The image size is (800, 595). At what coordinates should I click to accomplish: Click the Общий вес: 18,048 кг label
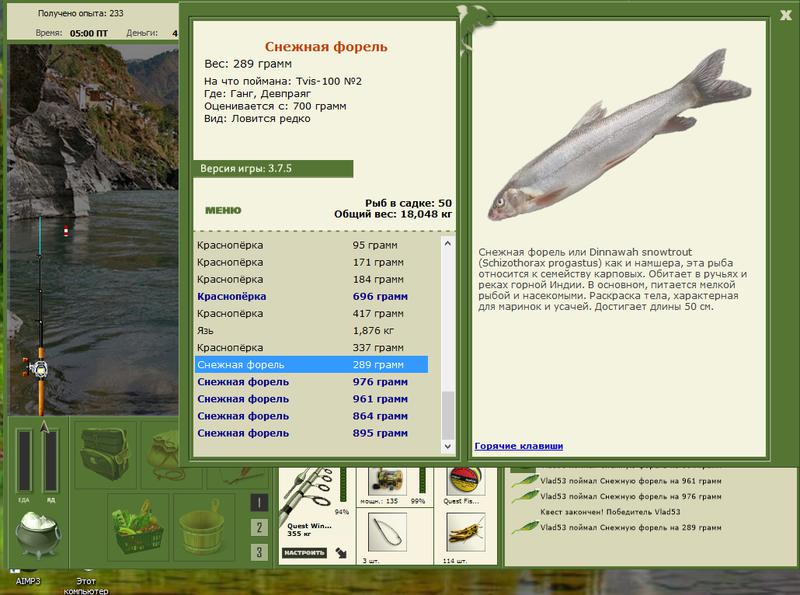click(x=393, y=214)
